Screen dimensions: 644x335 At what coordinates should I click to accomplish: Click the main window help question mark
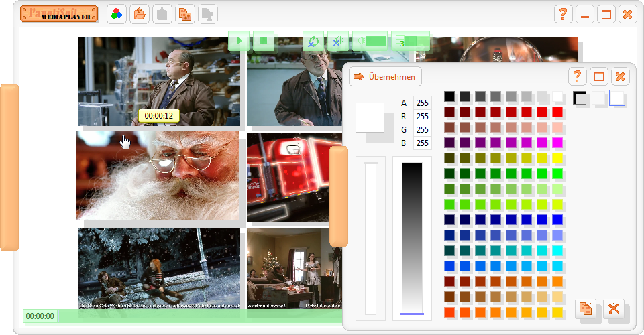pos(563,14)
